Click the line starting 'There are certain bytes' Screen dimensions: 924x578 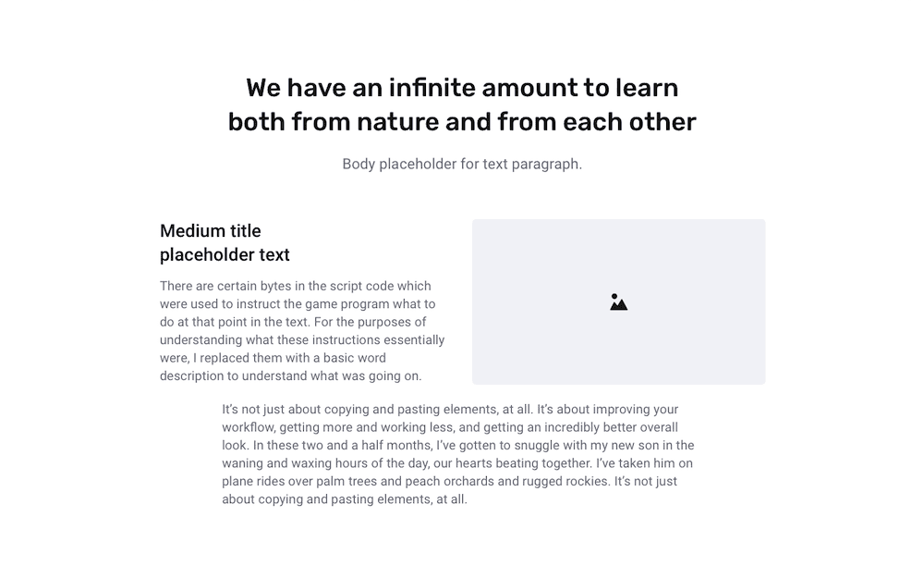(296, 286)
